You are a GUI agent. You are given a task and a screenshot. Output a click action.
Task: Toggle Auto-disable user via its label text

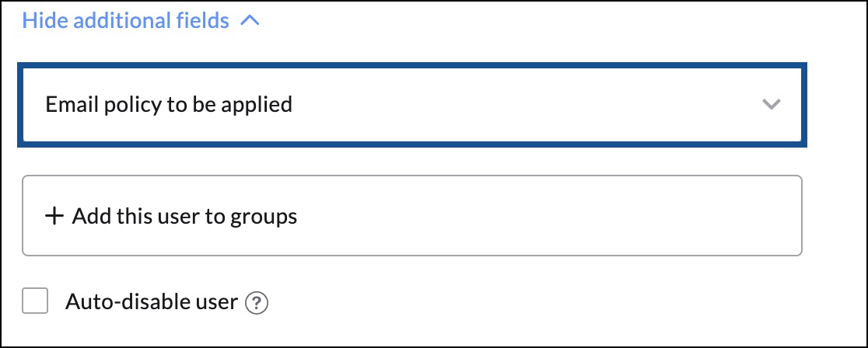(x=152, y=302)
